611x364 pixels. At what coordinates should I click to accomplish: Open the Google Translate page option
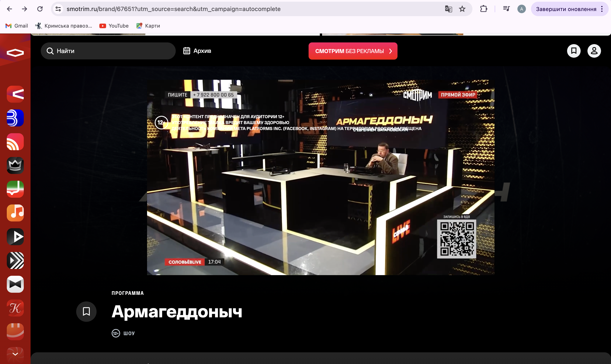(448, 9)
